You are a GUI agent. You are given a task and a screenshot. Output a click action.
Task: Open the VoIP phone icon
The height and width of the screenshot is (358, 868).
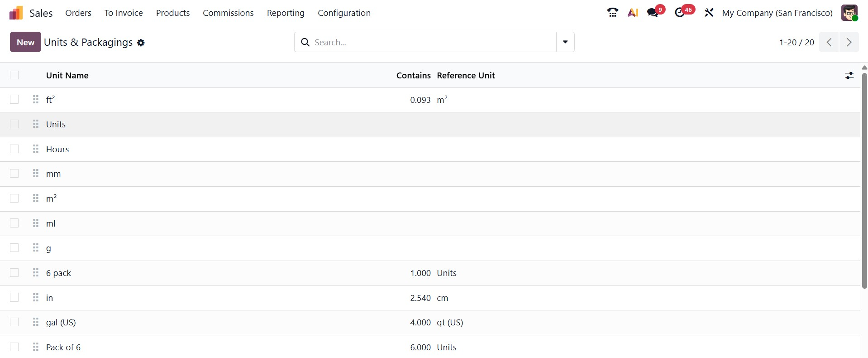[x=612, y=13]
